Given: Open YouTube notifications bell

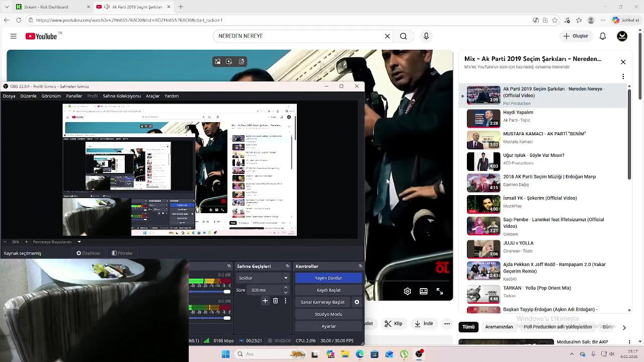Looking at the screenshot, I should pyautogui.click(x=603, y=36).
